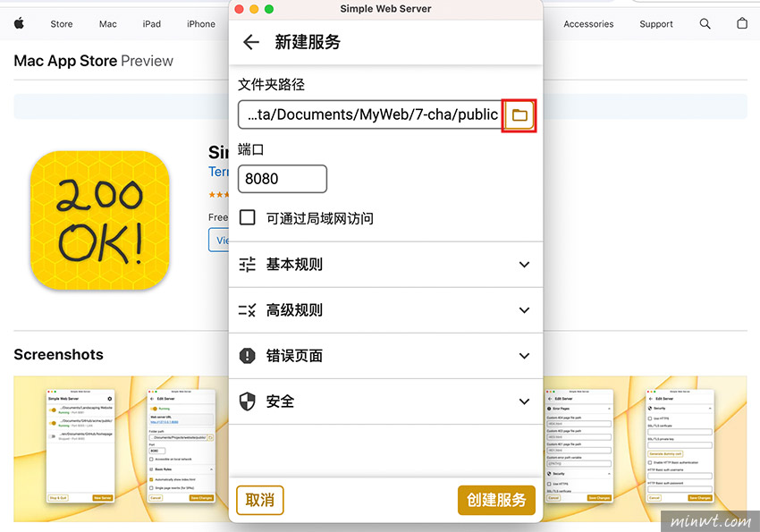
Task: Open the iPad menu on the Apple site
Action: pos(152,24)
